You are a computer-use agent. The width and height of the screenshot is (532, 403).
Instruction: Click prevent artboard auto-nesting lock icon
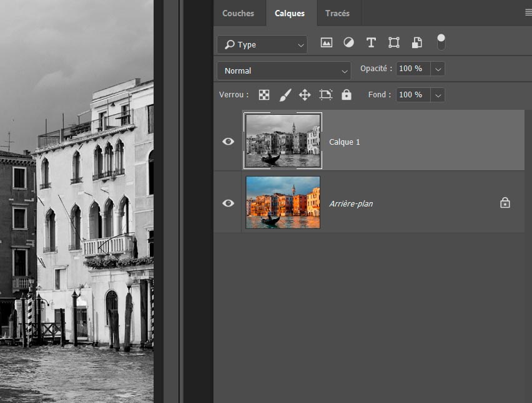326,95
